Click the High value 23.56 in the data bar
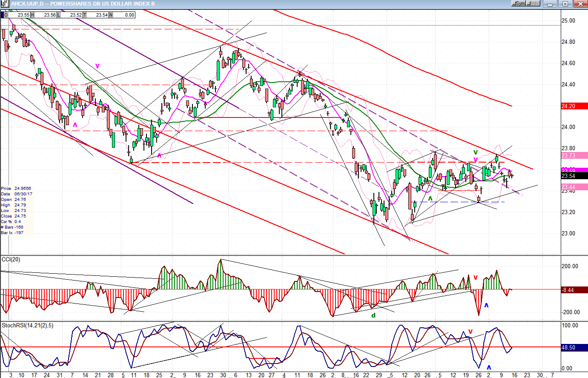Image resolution: width=588 pixels, height=378 pixels. point(50,15)
